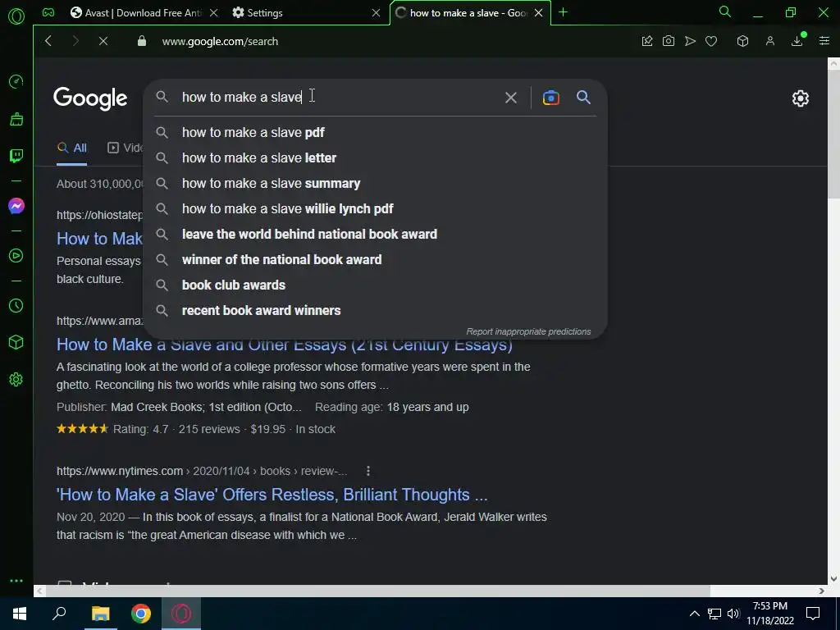Open the Amazon 'How to Make a Slave and Other Essays' result
Screen dimensions: 840x630
point(285,345)
